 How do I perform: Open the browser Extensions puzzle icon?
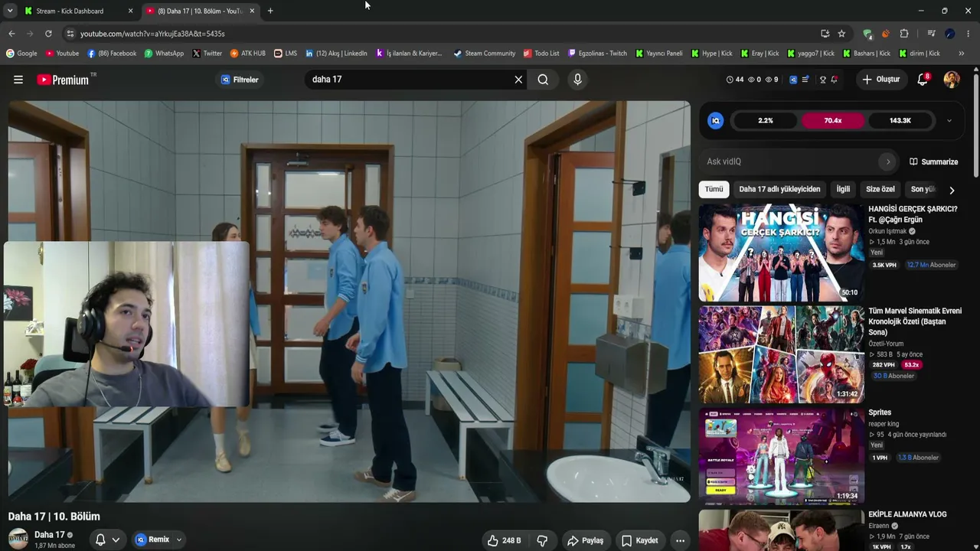point(904,34)
